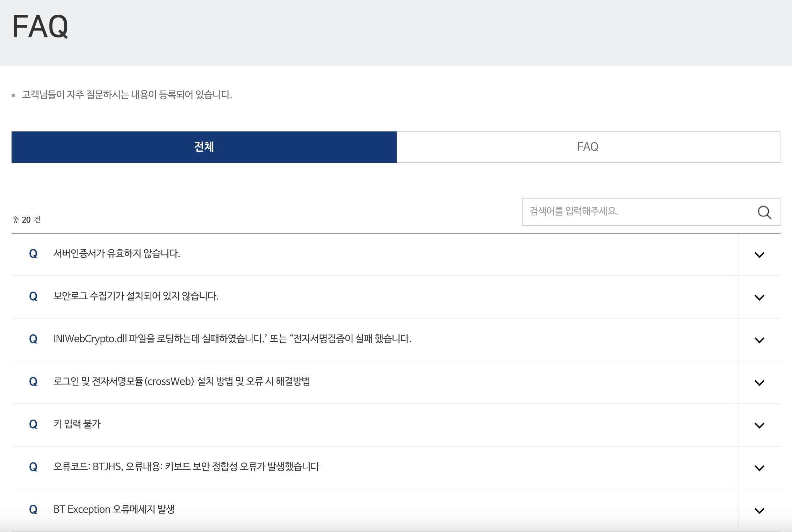Open question 로그인 및 전자서명모듈(crossWeb) 설치 방법
Viewport: 792px width, 532px height.
[x=182, y=381]
